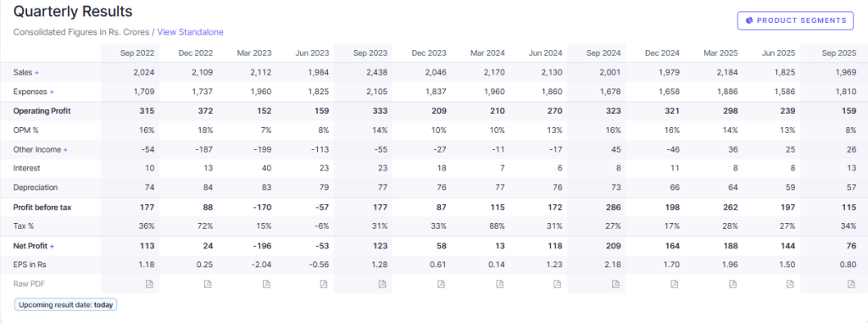The width and height of the screenshot is (868, 323).
Task: Open the View Standalone link
Action: pos(191,32)
